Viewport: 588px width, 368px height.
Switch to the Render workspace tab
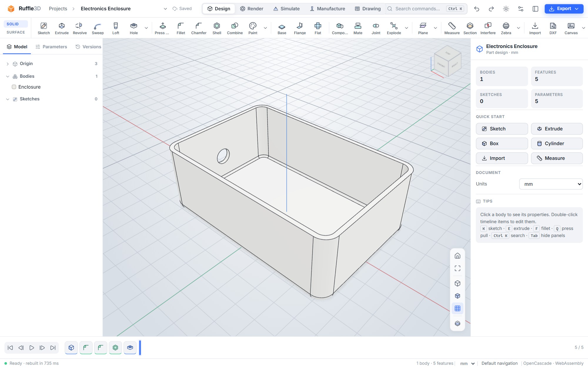coord(252,9)
